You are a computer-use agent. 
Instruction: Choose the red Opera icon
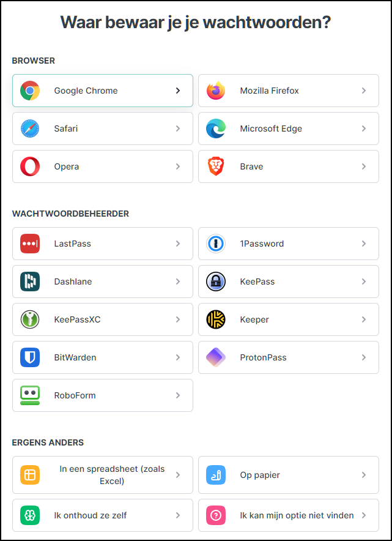pos(30,166)
